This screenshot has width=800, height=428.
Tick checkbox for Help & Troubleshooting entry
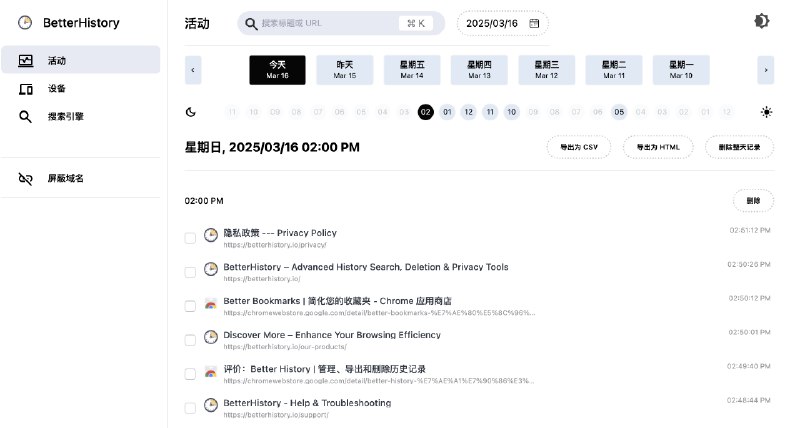[190, 407]
